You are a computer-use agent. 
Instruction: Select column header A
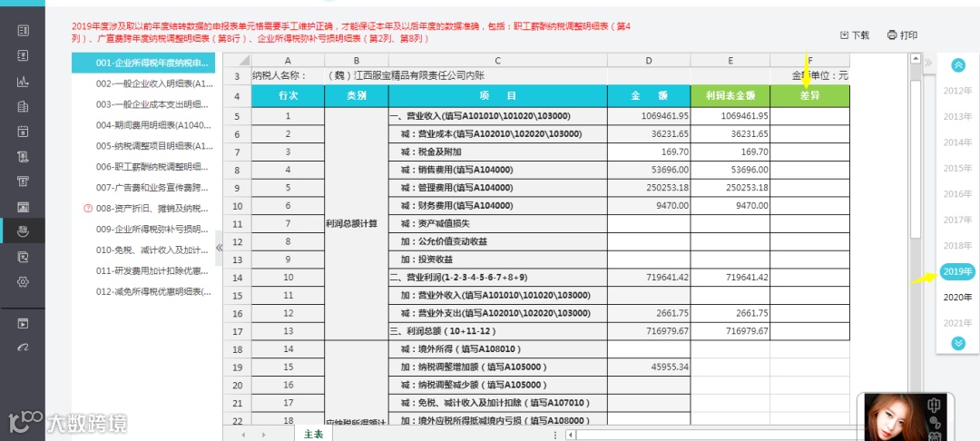point(289,60)
